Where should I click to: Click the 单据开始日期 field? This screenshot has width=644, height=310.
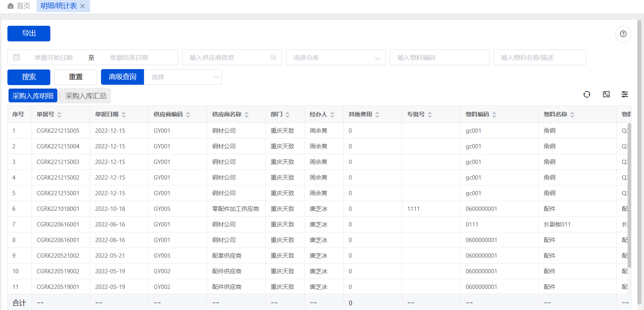click(54, 57)
